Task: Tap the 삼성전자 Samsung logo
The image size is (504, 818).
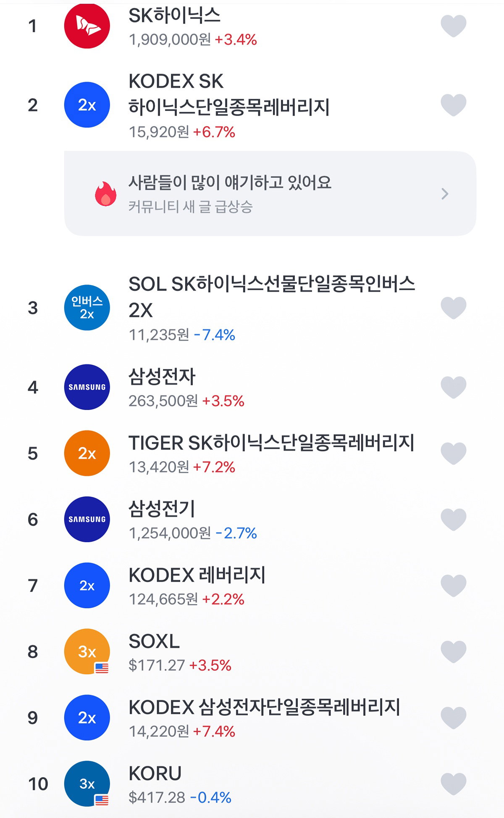Action: point(87,387)
